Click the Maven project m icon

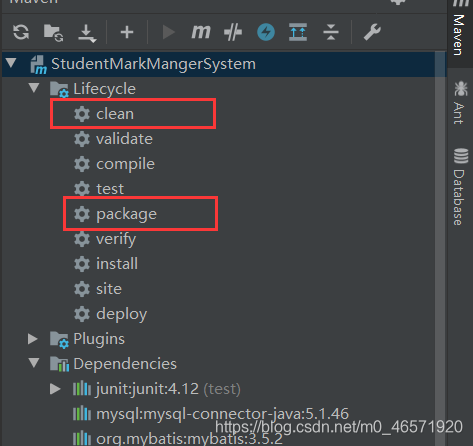pyautogui.click(x=38, y=65)
